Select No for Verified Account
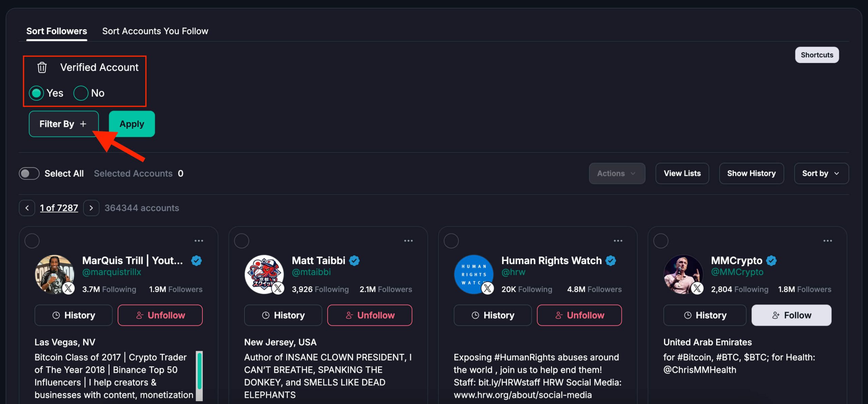 tap(81, 93)
